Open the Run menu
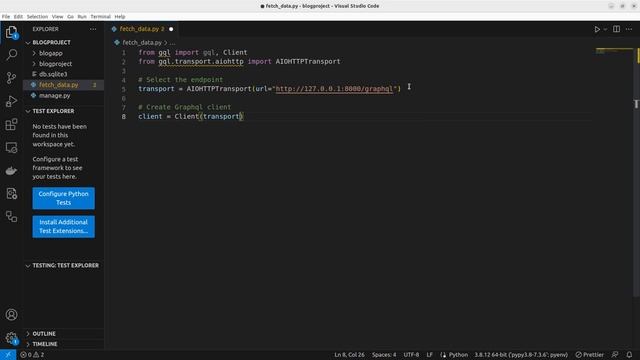Viewport: 640px width, 360px height. (x=82, y=17)
